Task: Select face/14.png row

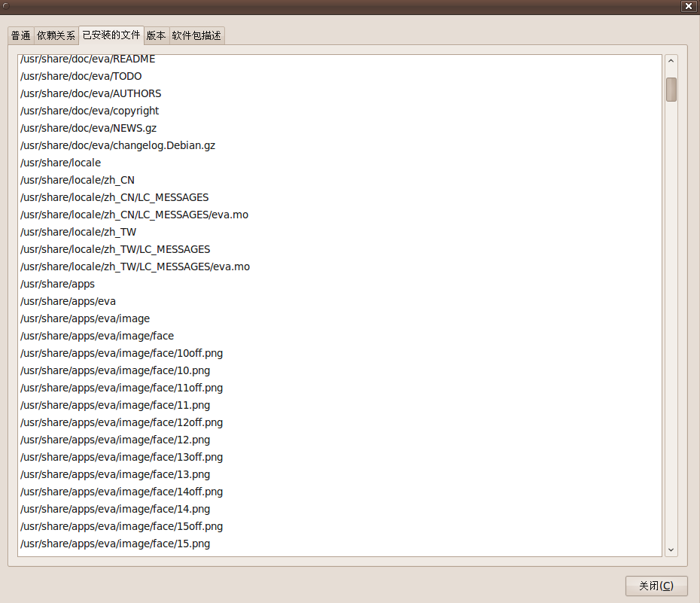Action: [x=339, y=509]
